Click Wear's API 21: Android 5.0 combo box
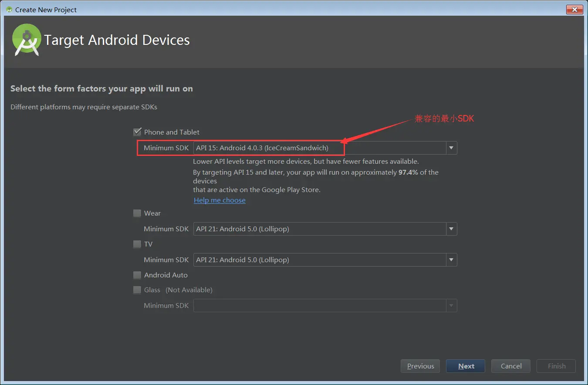 (x=325, y=229)
